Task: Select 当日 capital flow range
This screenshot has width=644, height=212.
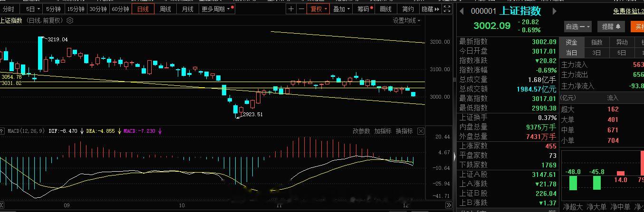Action: [x=572, y=53]
